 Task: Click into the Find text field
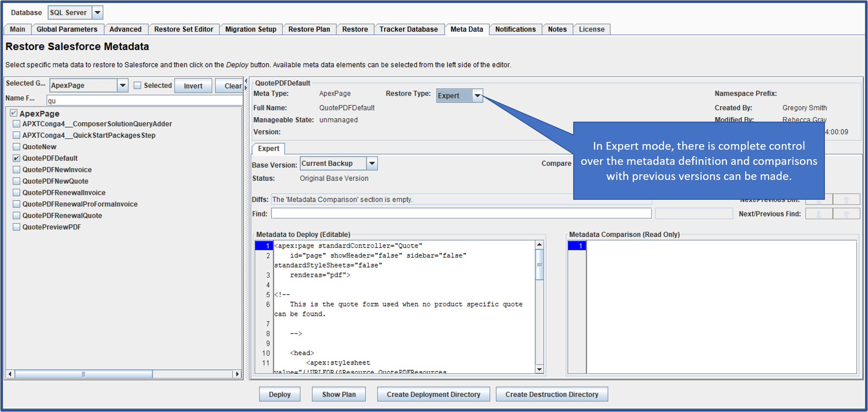coord(461,214)
